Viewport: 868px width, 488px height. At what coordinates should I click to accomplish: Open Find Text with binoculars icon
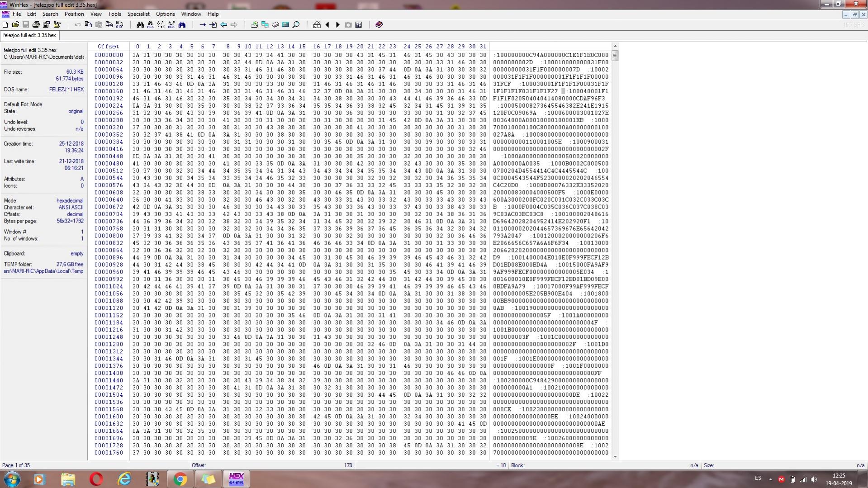(140, 25)
